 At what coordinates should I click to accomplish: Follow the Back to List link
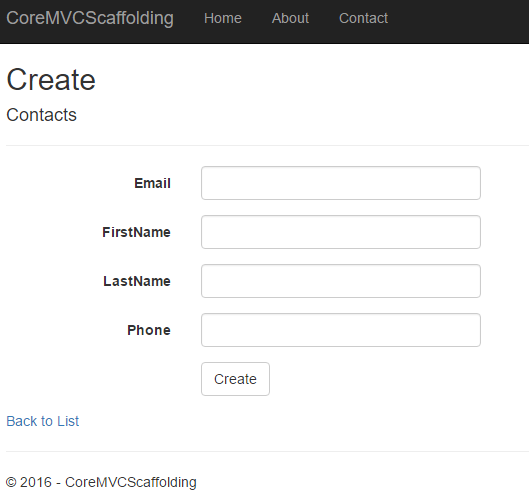(x=43, y=421)
